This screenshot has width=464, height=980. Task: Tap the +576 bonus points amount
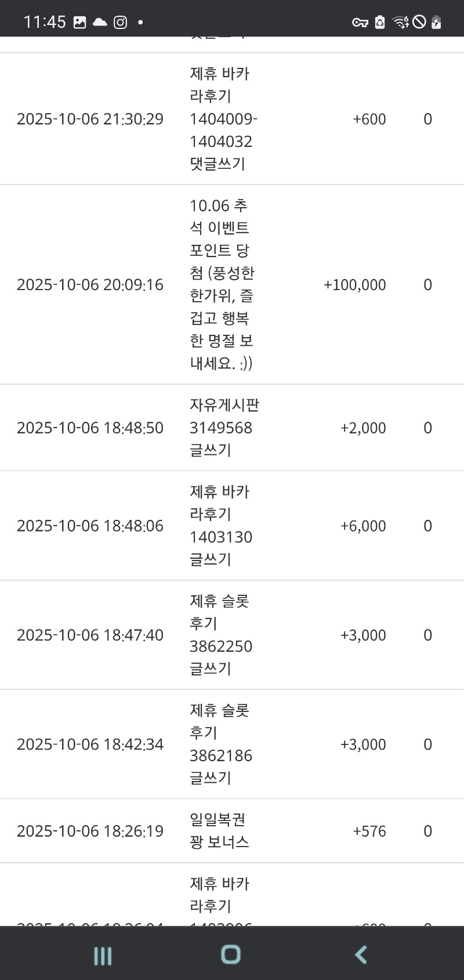pos(369,831)
